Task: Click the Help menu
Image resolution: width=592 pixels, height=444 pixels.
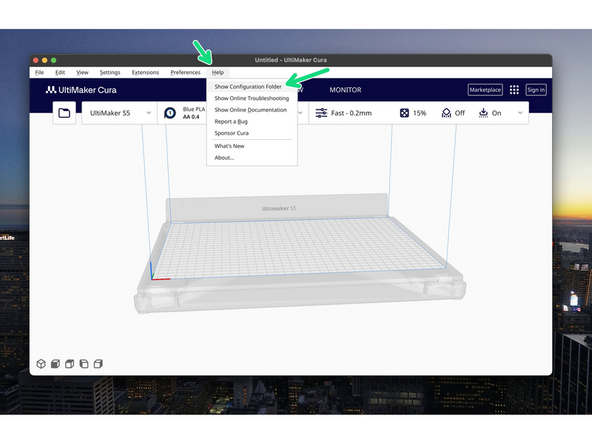Action: click(x=218, y=72)
